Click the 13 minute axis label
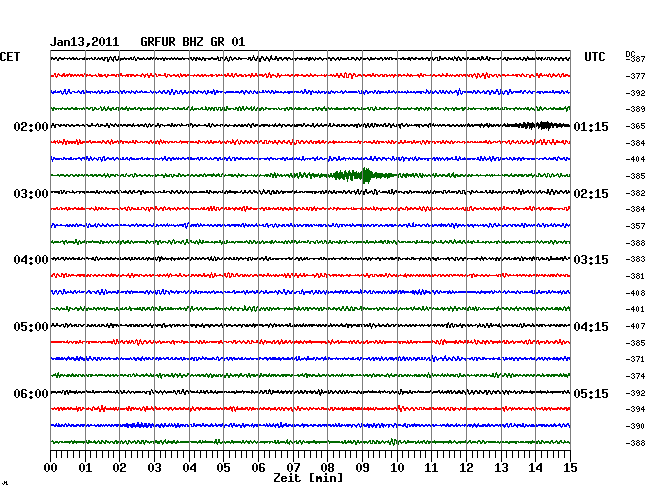 click(501, 468)
